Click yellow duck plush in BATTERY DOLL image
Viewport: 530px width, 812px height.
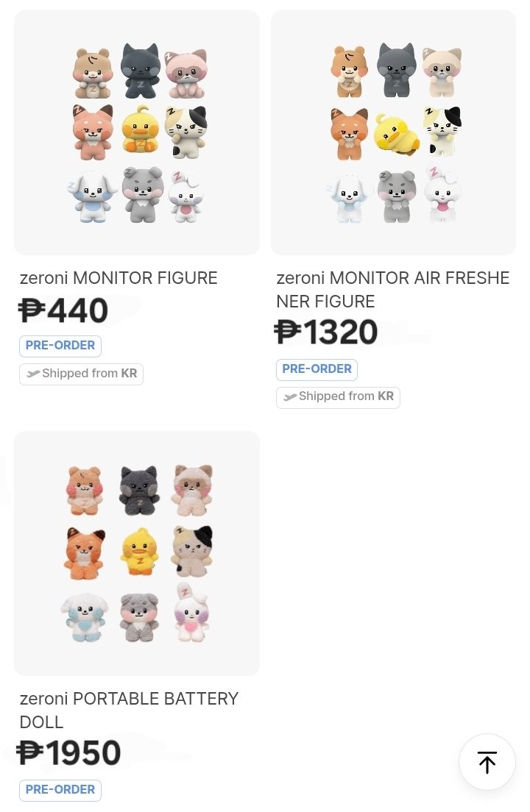click(138, 552)
